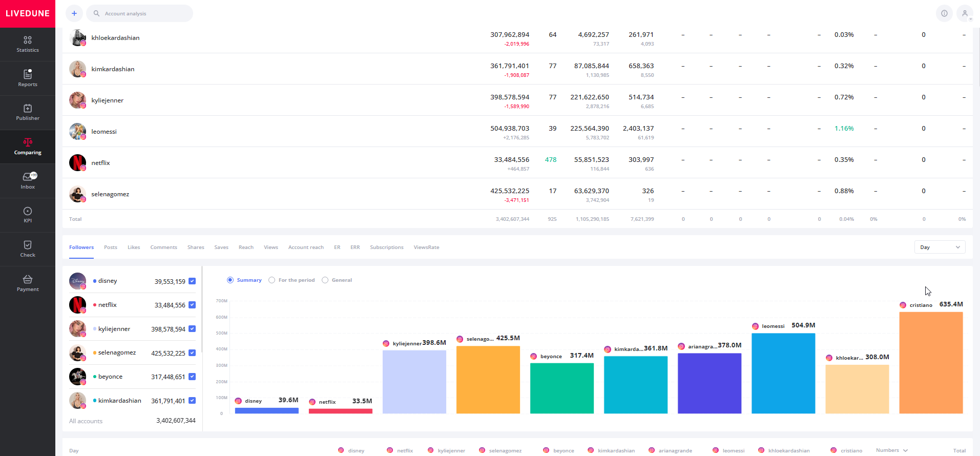Open the Reports sidebar icon
980x456 pixels.
coord(28,78)
